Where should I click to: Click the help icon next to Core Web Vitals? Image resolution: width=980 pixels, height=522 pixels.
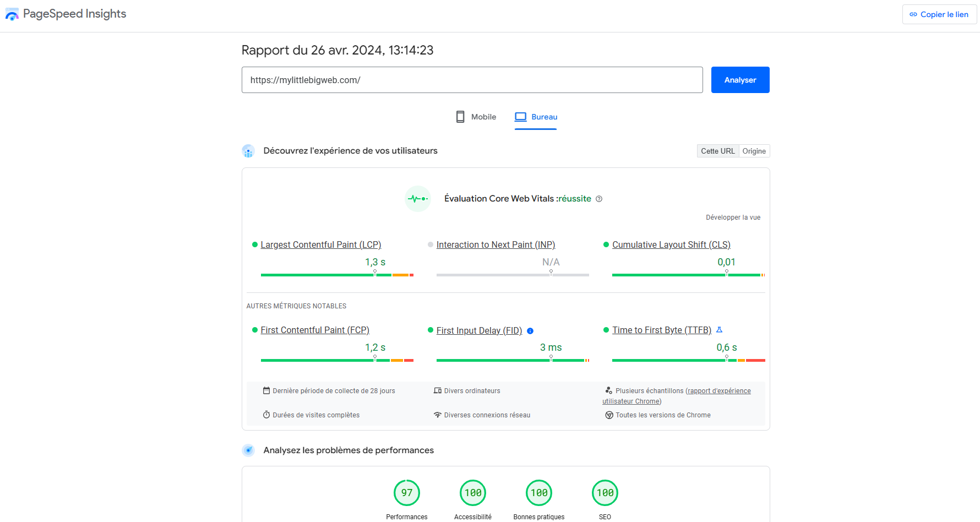599,199
